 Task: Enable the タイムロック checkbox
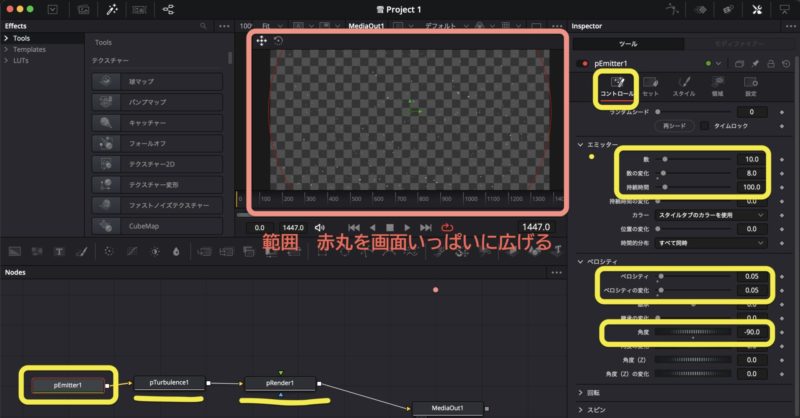pos(705,126)
